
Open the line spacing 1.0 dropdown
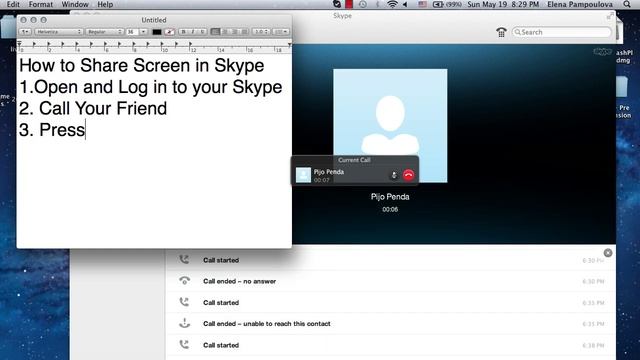pyautogui.click(x=261, y=32)
